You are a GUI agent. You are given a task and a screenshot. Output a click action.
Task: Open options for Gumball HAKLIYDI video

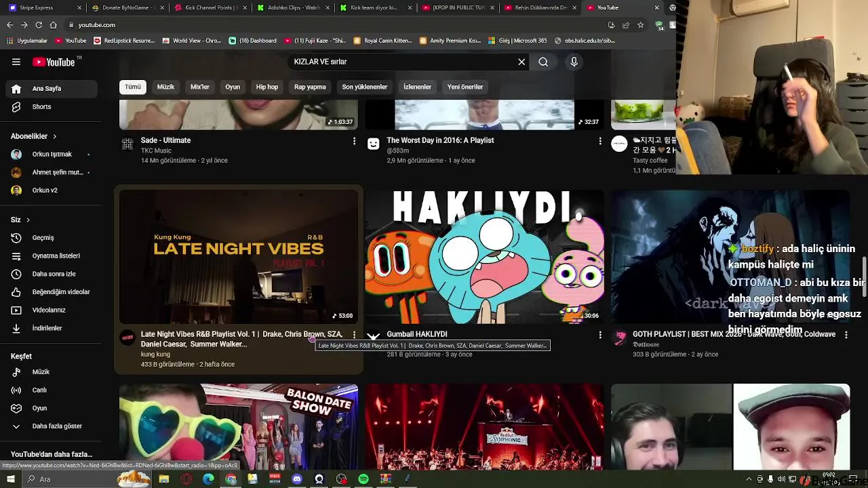click(x=599, y=335)
